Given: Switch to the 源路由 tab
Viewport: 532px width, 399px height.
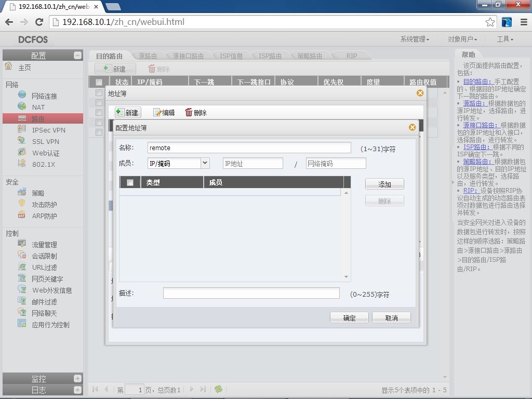Looking at the screenshot, I should pos(148,56).
